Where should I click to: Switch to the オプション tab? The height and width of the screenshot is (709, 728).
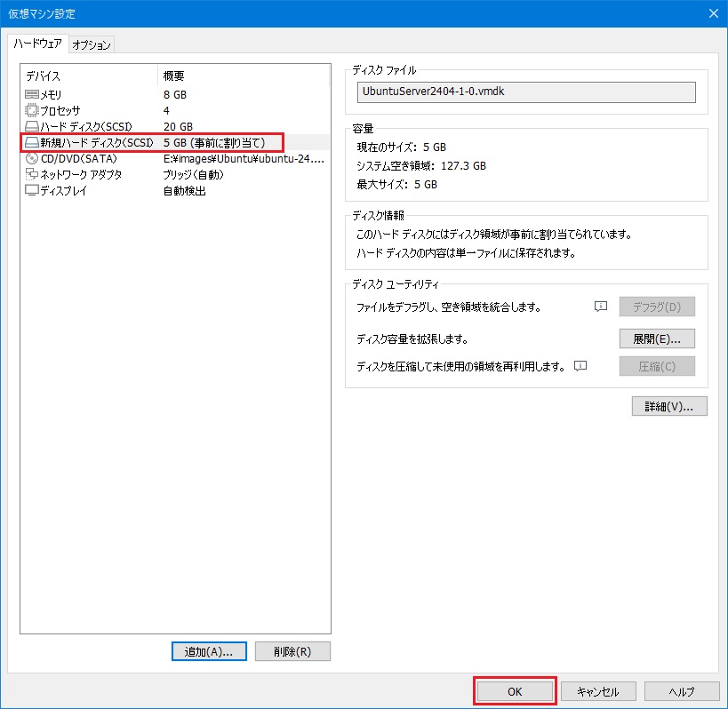click(x=92, y=44)
